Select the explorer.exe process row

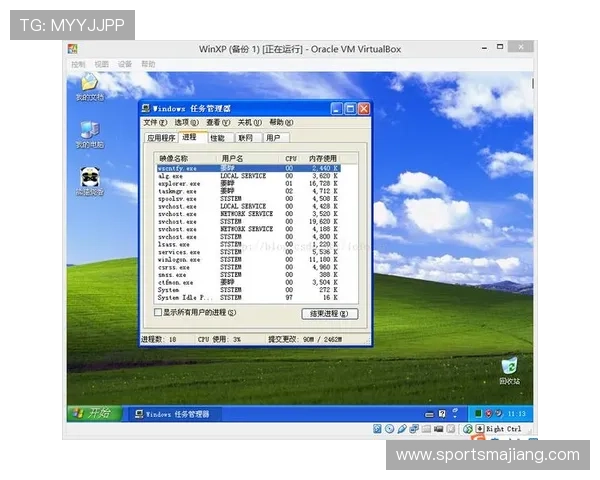(248, 184)
